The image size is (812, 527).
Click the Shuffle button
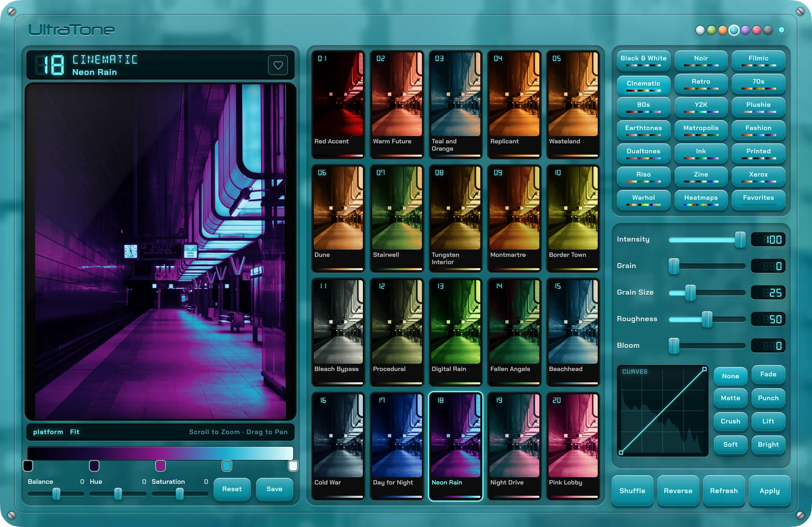pos(632,491)
